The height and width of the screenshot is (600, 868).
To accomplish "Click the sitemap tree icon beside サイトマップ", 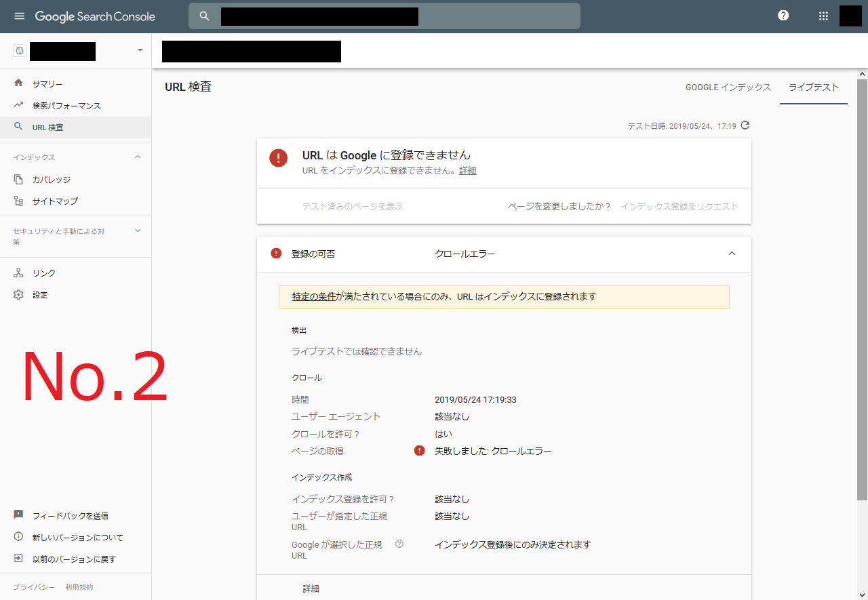I will (19, 201).
